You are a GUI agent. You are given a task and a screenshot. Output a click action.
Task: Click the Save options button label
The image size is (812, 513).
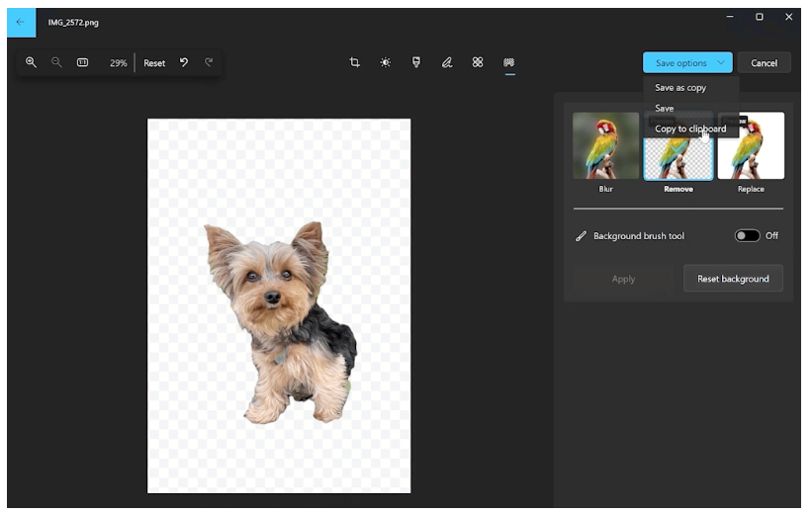click(681, 63)
